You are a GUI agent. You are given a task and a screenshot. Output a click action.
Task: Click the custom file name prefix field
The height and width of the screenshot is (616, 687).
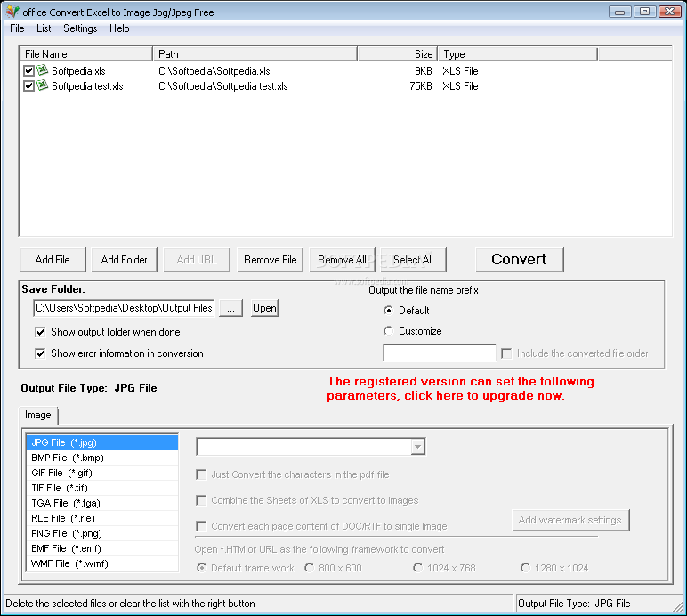440,353
